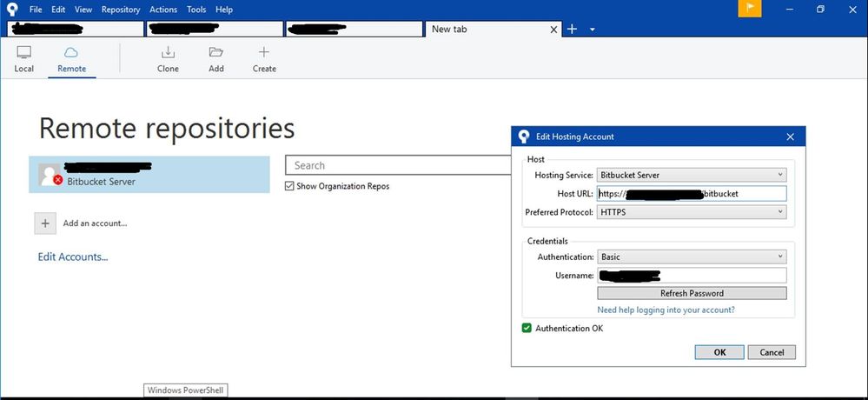Click the Host URL input field

tap(692, 193)
